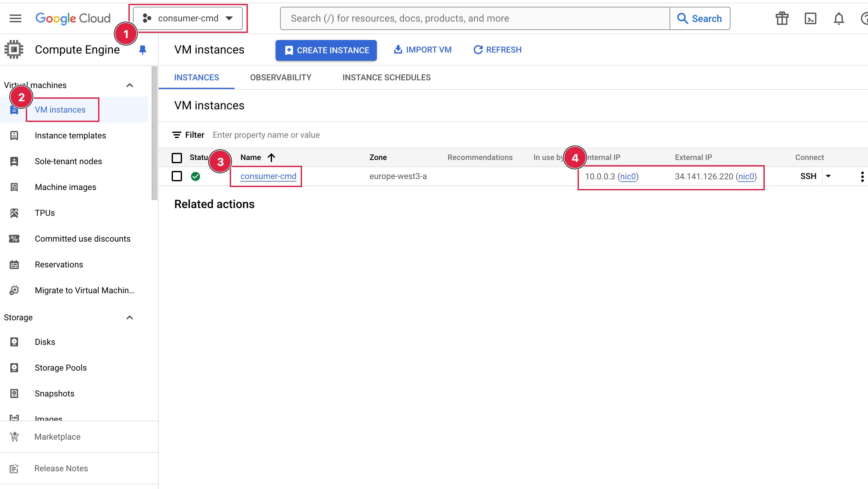Image resolution: width=868 pixels, height=489 pixels.
Task: Click the Disks sidebar icon
Action: (x=14, y=342)
